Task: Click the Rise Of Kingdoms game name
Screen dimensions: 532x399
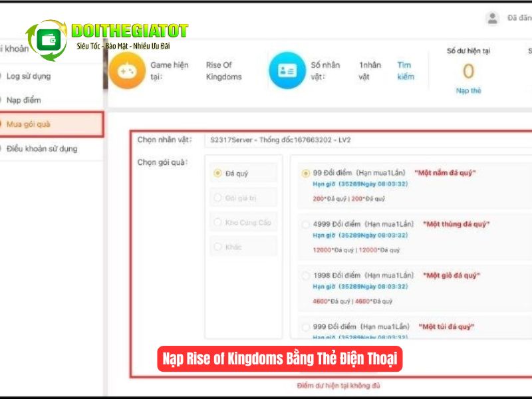Action: pyautogui.click(x=223, y=70)
